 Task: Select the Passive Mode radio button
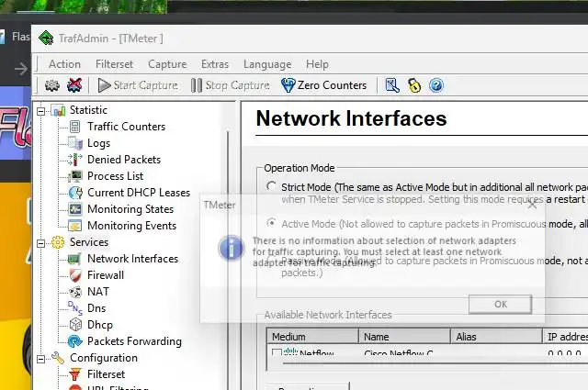click(x=271, y=260)
